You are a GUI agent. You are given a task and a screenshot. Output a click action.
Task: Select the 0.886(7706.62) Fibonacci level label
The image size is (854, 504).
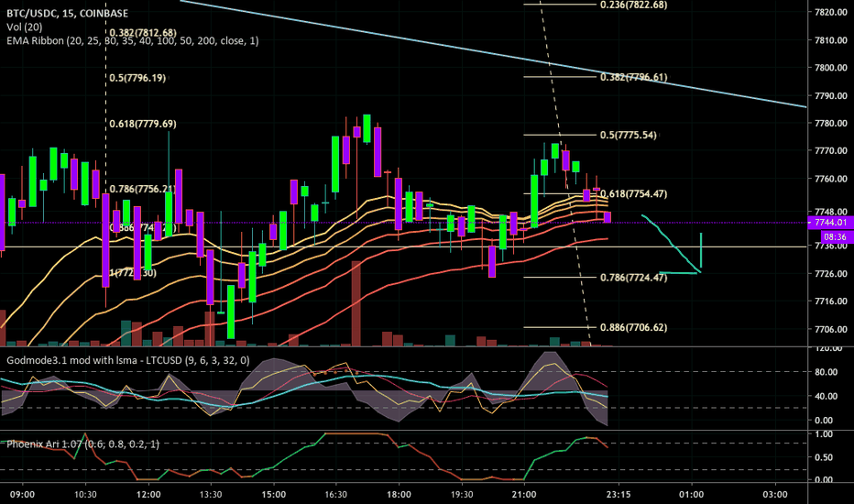[x=633, y=327]
